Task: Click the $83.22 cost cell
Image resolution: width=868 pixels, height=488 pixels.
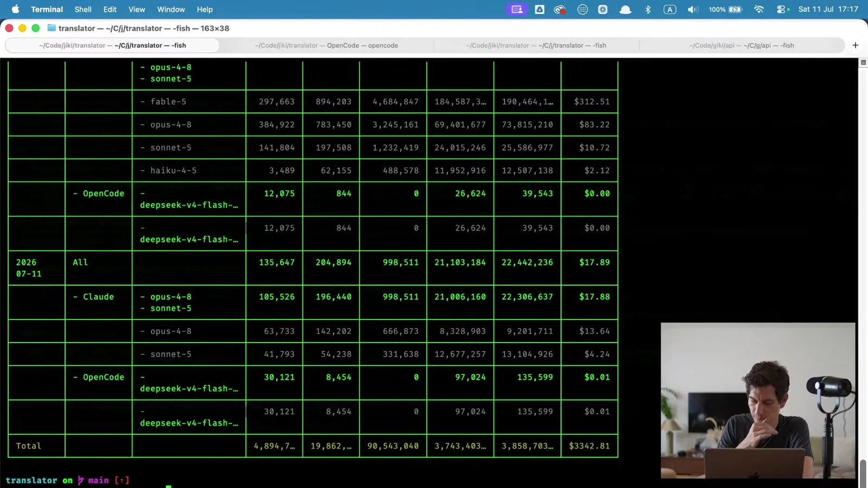Action: [x=595, y=125]
